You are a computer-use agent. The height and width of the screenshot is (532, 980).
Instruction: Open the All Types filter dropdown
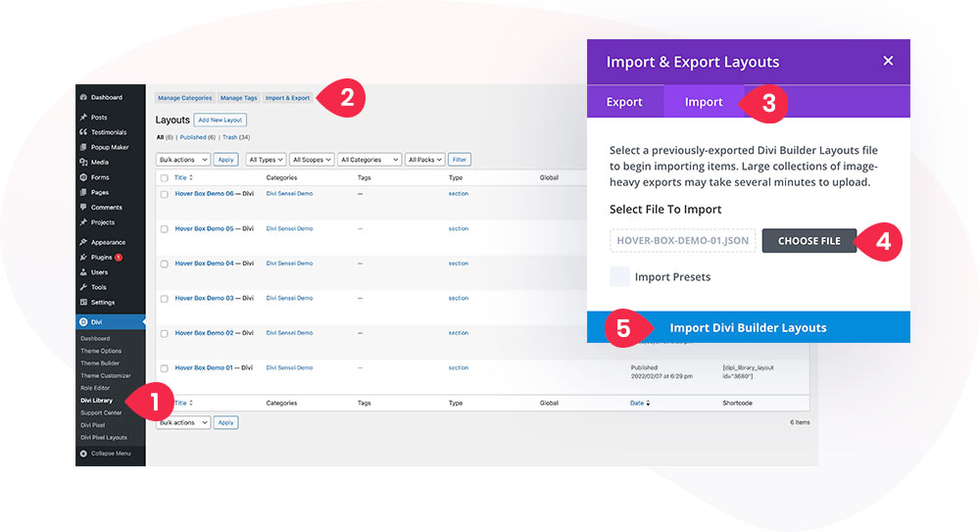coord(266,160)
